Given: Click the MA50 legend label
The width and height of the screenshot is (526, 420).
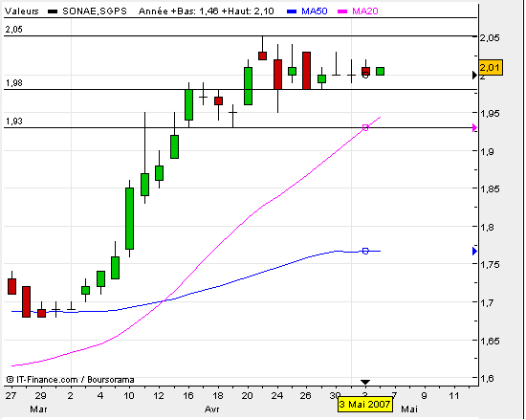Looking at the screenshot, I should tap(315, 11).
